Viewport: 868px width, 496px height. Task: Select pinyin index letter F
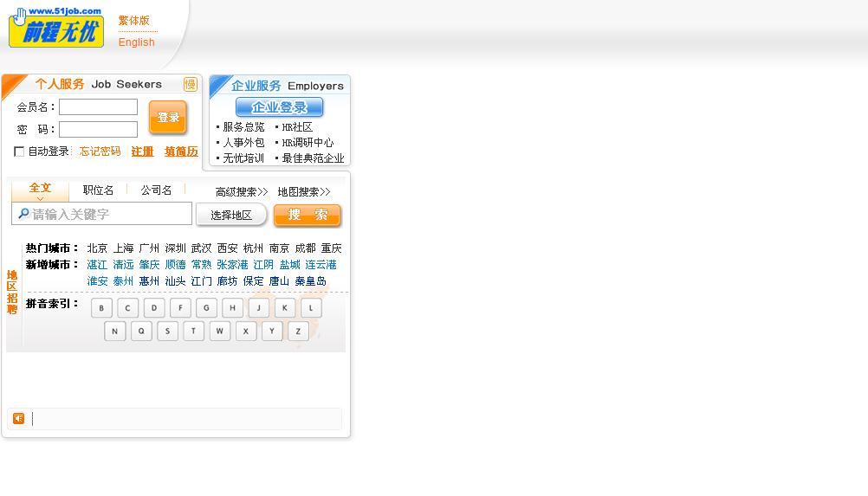click(180, 308)
